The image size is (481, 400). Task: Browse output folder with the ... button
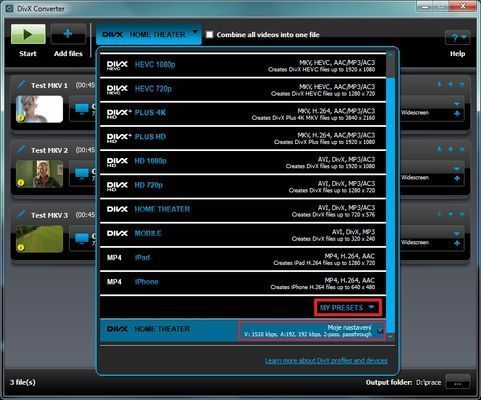pyautogui.click(x=458, y=382)
